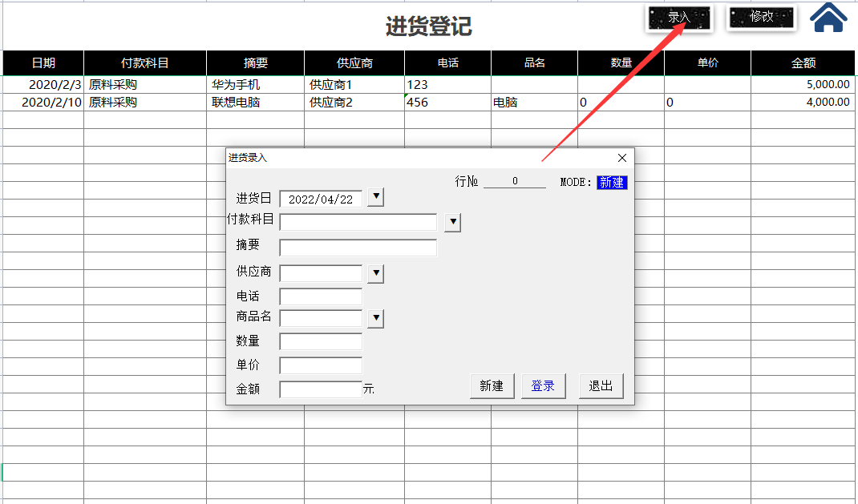Click the 摘要 summary input field
This screenshot has height=504, width=858.
[x=357, y=247]
